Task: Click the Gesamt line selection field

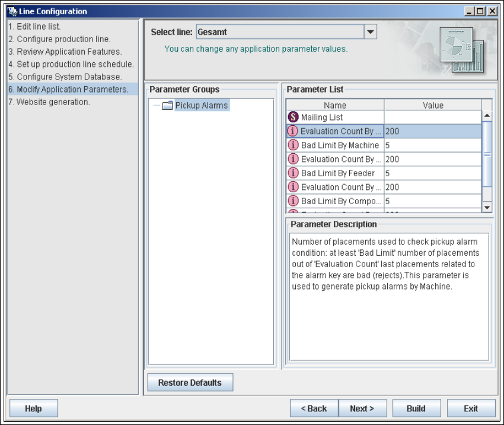Action: [280, 32]
